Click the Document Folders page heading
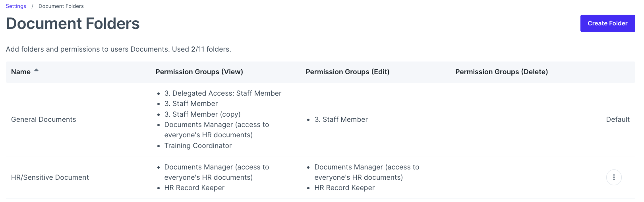Screen dimensions: 644x202 point(73,24)
